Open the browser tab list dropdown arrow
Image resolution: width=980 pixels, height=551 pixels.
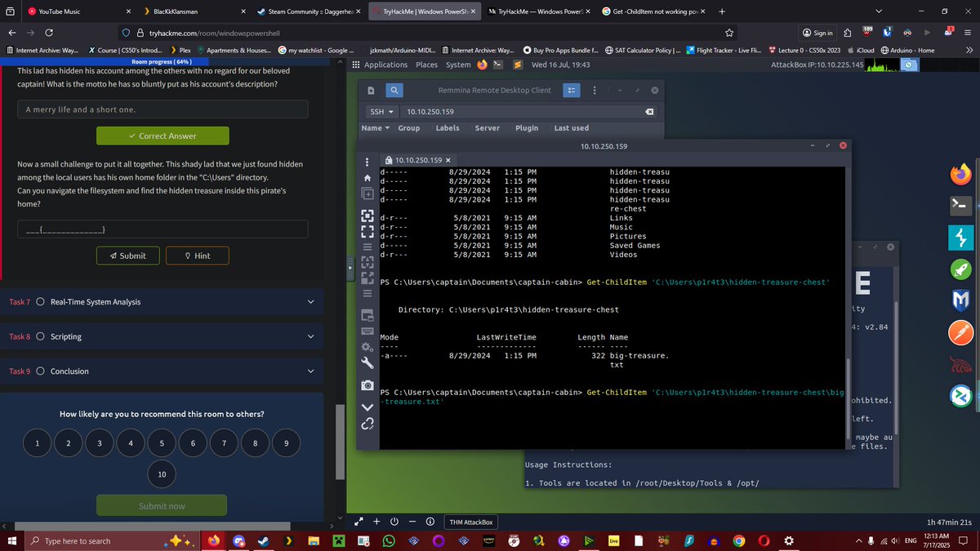pyautogui.click(x=878, y=11)
